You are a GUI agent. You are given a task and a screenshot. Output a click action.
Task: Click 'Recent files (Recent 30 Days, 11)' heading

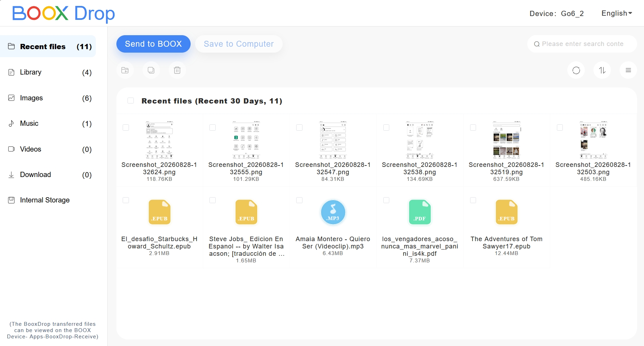tap(212, 101)
